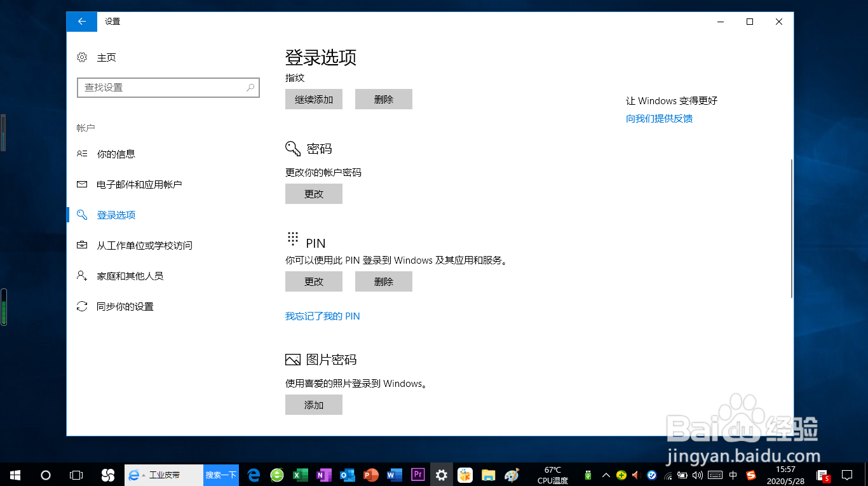Open File Explorer folder on taskbar
This screenshot has width=868, height=486.
(488, 475)
